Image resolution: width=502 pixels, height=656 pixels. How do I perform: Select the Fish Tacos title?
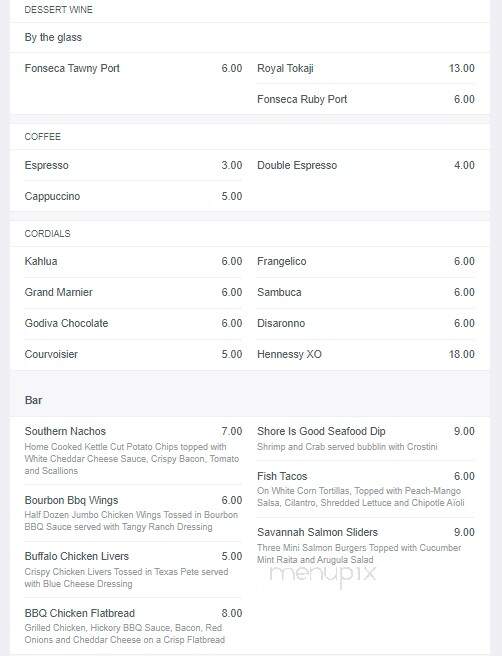click(x=282, y=476)
